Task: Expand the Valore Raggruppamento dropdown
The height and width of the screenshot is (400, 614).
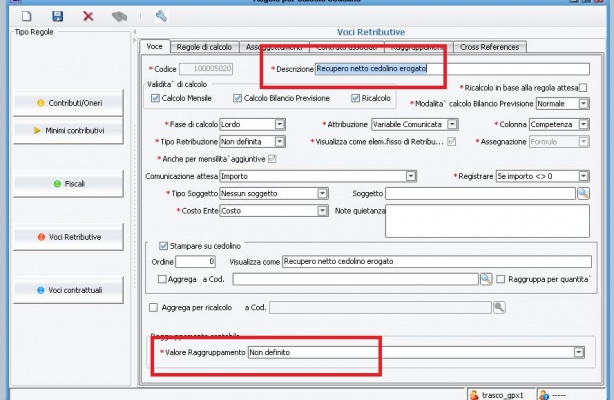Action: coord(578,353)
